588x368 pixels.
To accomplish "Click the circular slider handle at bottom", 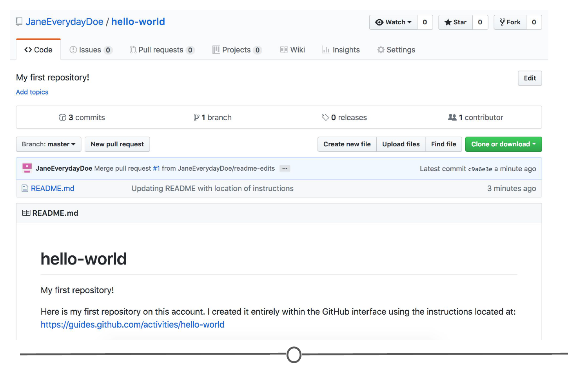I will (294, 355).
